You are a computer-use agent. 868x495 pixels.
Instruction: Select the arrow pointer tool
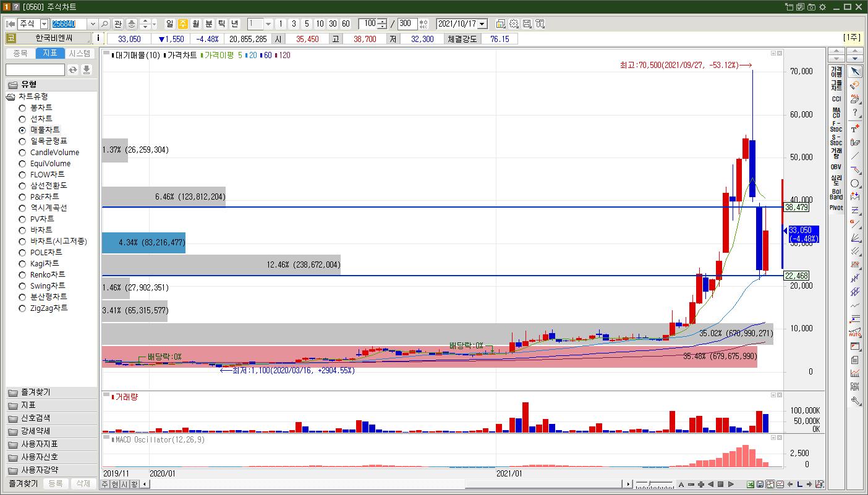[x=856, y=72]
